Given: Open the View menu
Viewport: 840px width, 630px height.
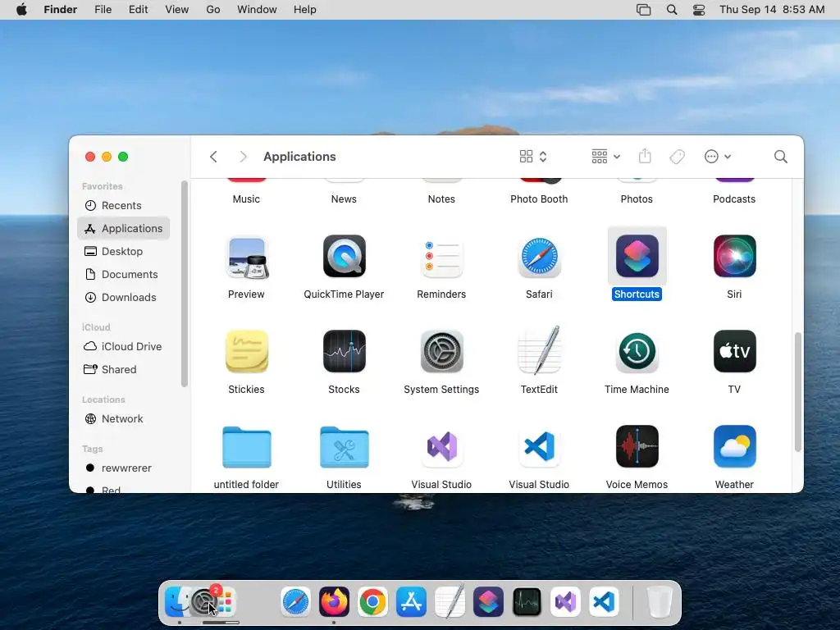Looking at the screenshot, I should click(177, 10).
